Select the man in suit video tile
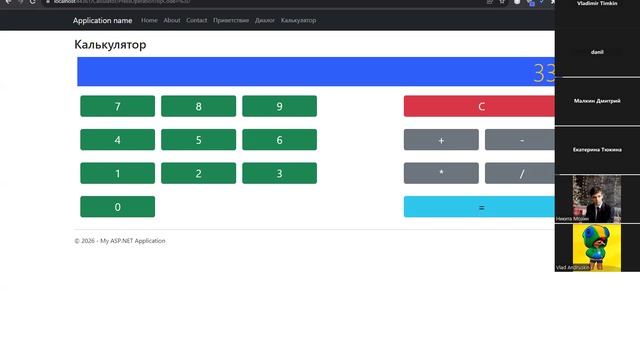This screenshot has height=360, width=640. tap(597, 199)
